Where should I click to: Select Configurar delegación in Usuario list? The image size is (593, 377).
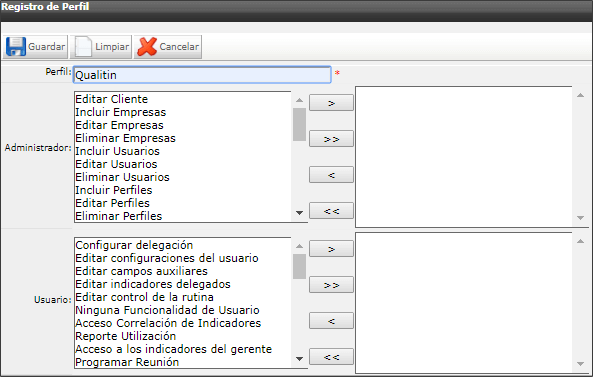134,245
